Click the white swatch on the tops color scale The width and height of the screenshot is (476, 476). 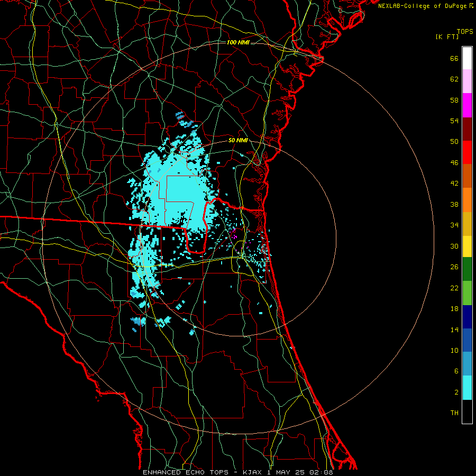coord(467,58)
